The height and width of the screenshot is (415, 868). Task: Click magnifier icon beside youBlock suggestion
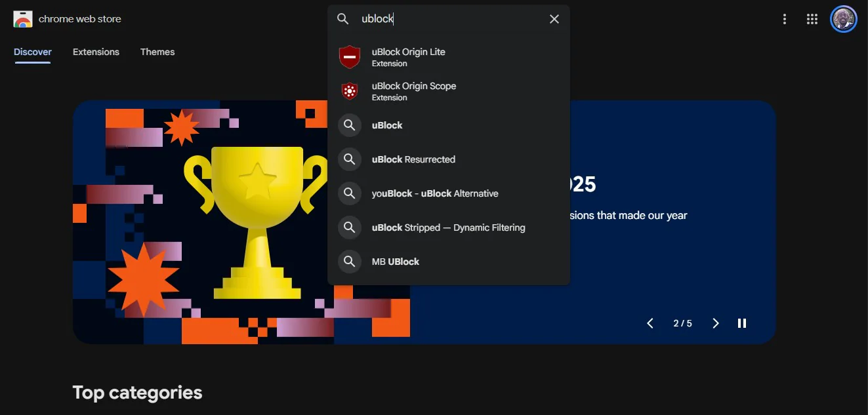coord(350,193)
